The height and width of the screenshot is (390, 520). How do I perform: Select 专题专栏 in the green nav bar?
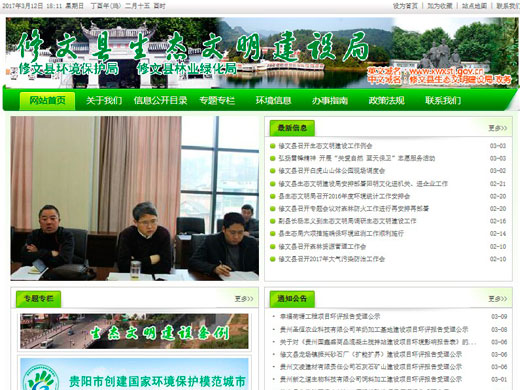coord(217,100)
